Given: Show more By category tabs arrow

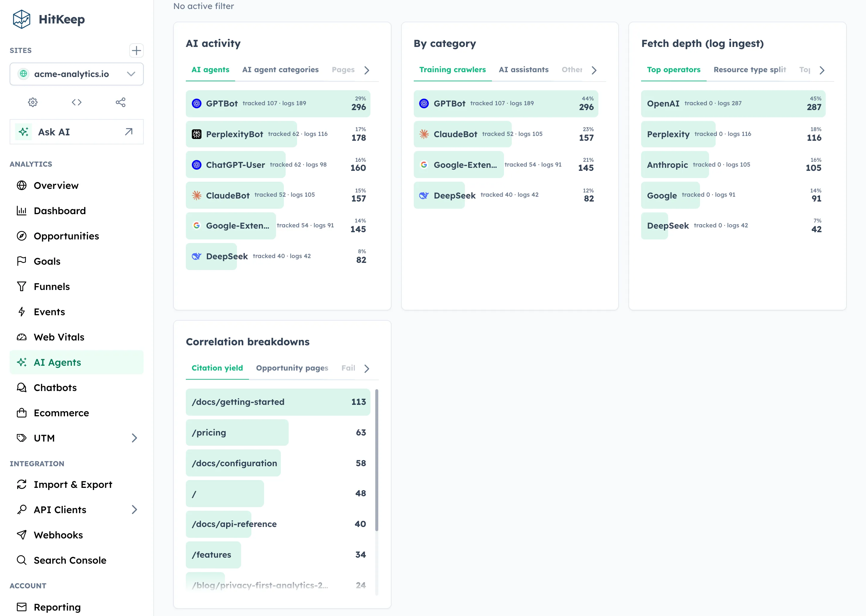Looking at the screenshot, I should [594, 70].
